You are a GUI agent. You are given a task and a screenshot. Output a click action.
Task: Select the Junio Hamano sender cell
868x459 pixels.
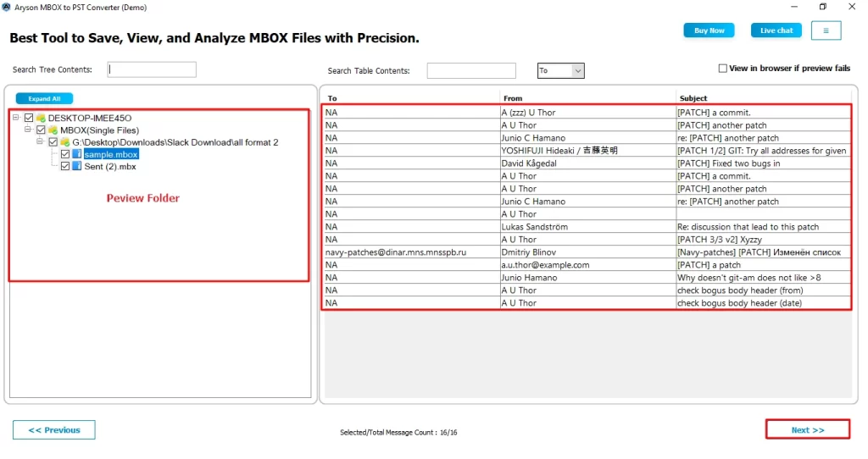pyautogui.click(x=588, y=278)
